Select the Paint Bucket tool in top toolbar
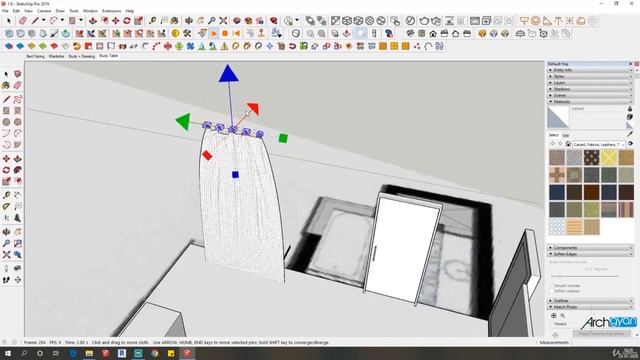 point(175,20)
